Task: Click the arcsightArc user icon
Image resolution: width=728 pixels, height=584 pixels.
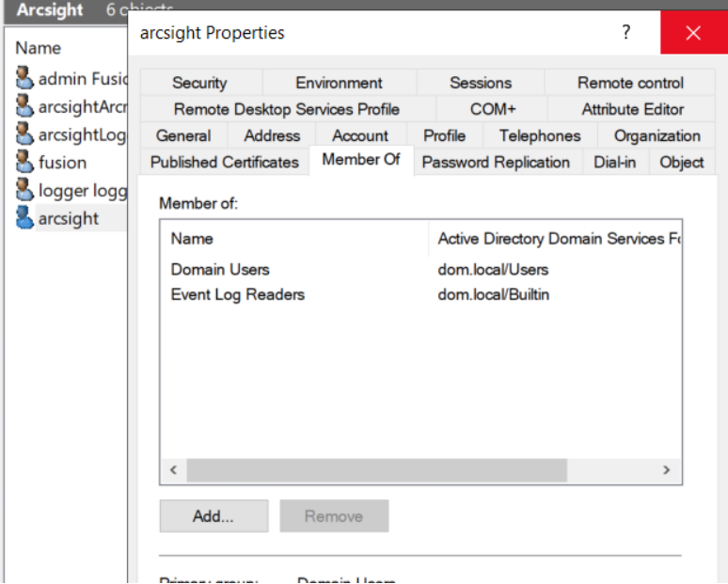Action: coord(24,105)
